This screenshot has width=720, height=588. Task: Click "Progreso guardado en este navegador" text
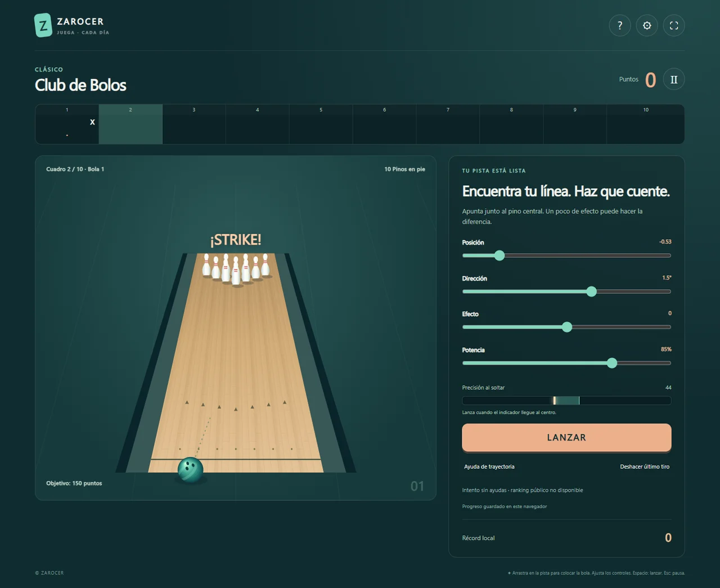505,506
